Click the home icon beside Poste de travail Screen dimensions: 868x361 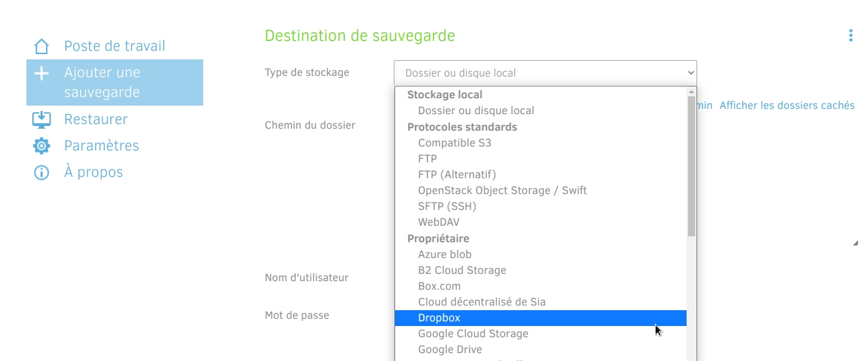point(42,46)
